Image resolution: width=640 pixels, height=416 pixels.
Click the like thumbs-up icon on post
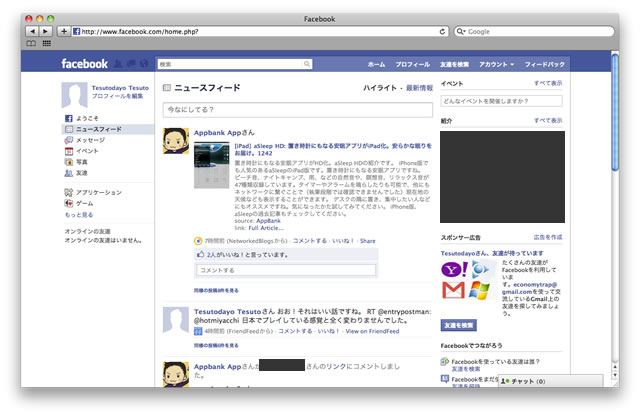point(200,254)
